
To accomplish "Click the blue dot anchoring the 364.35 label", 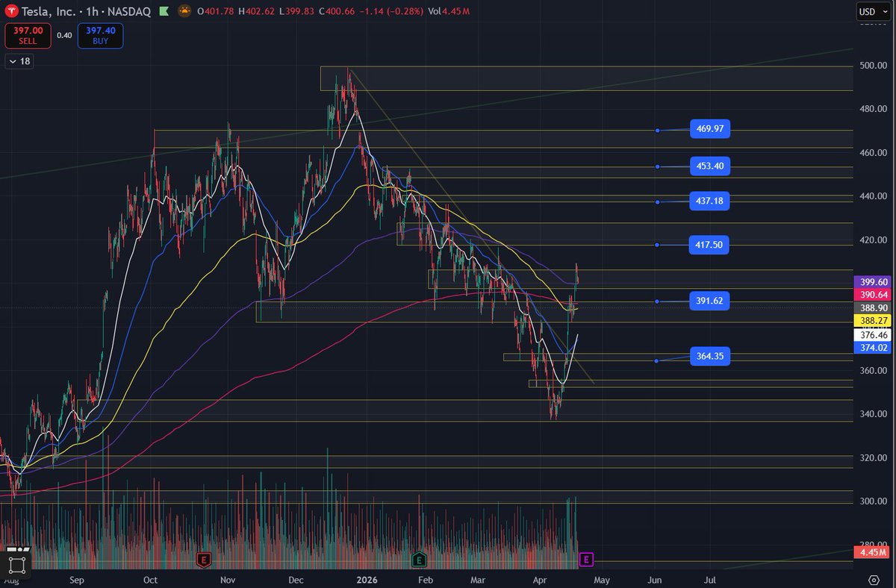I will [x=656, y=361].
